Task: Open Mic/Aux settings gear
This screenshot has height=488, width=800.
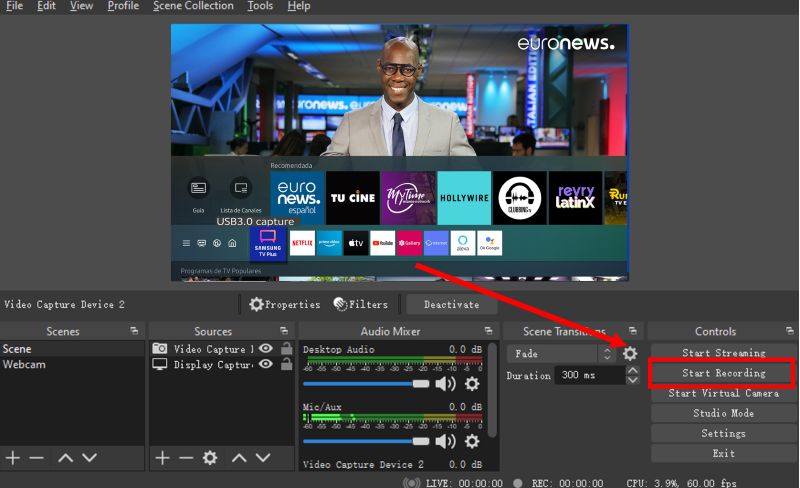Action: tap(472, 441)
